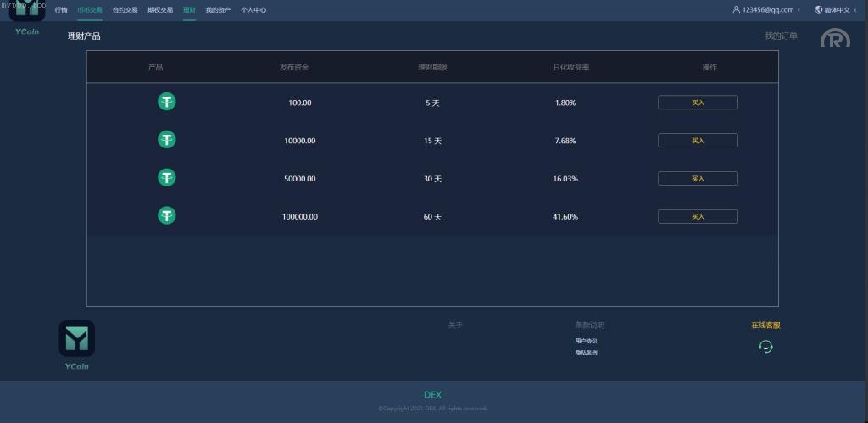Click the Tether icon in the 100000.00 row

click(167, 216)
